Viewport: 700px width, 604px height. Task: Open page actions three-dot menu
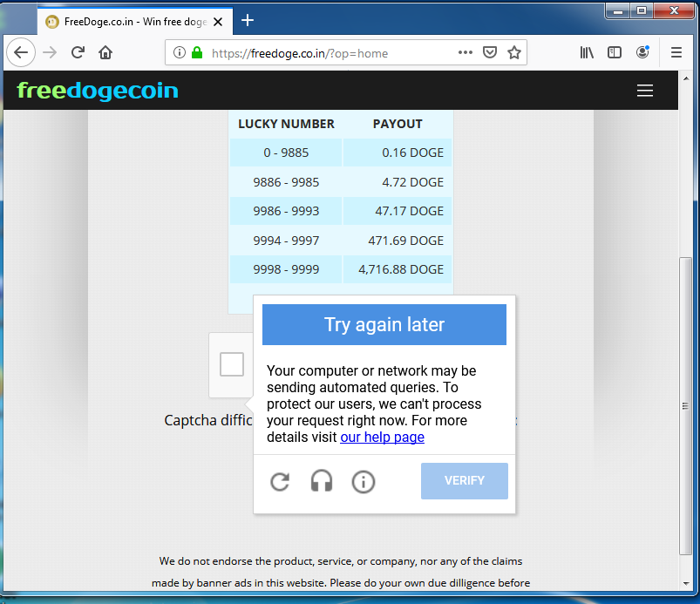pos(466,52)
